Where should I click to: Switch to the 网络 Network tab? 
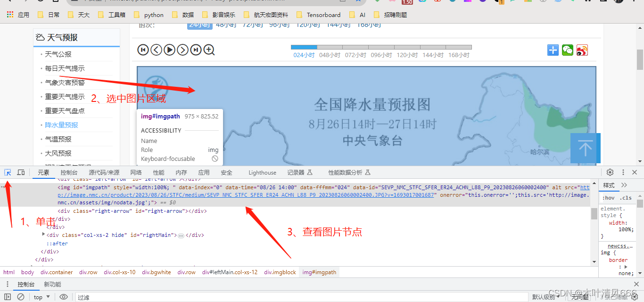pos(136,173)
